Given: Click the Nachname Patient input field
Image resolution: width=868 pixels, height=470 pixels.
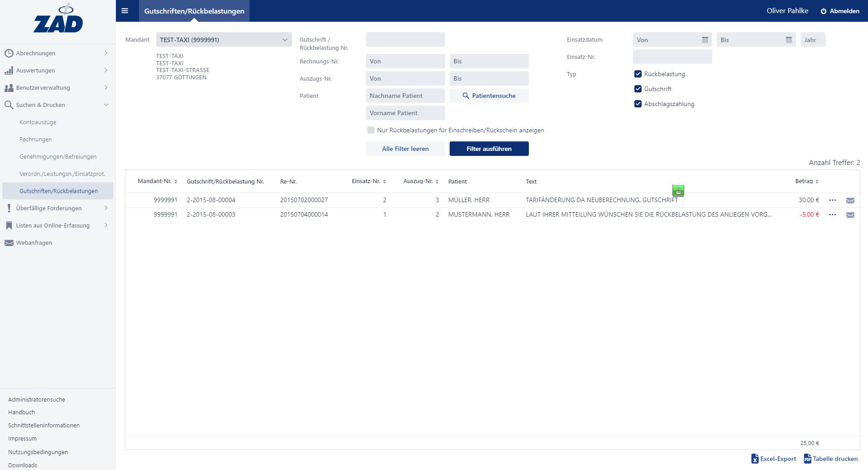Looking at the screenshot, I should pyautogui.click(x=405, y=96).
